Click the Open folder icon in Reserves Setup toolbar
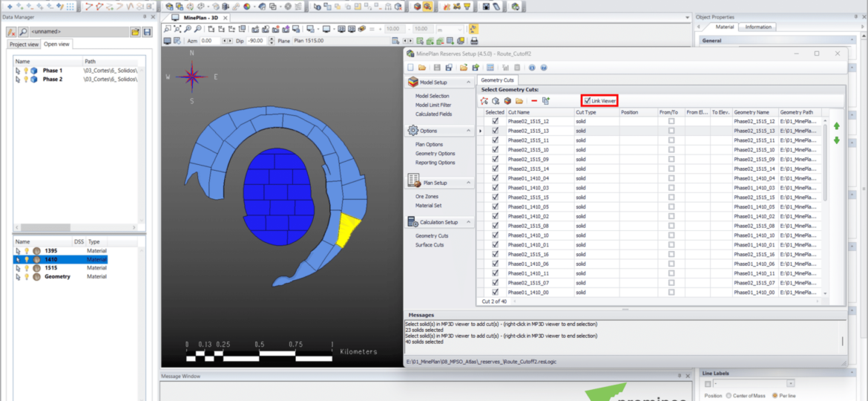This screenshot has height=401, width=868. coord(422,68)
